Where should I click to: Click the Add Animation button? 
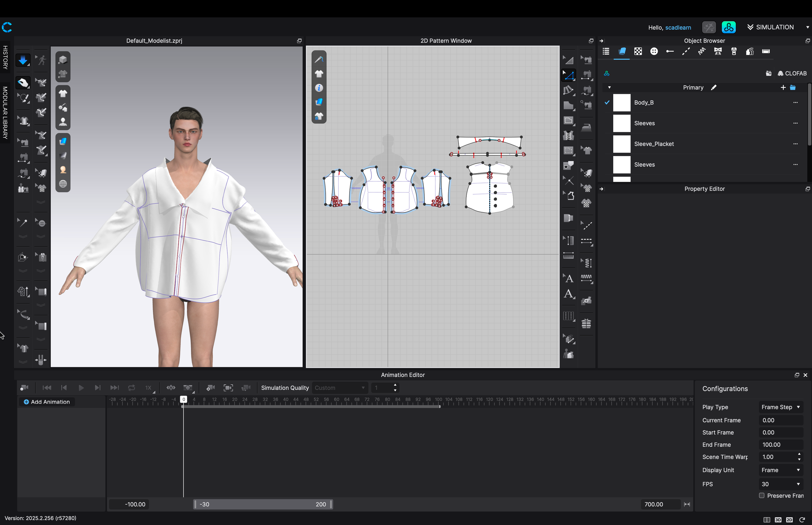click(x=47, y=402)
